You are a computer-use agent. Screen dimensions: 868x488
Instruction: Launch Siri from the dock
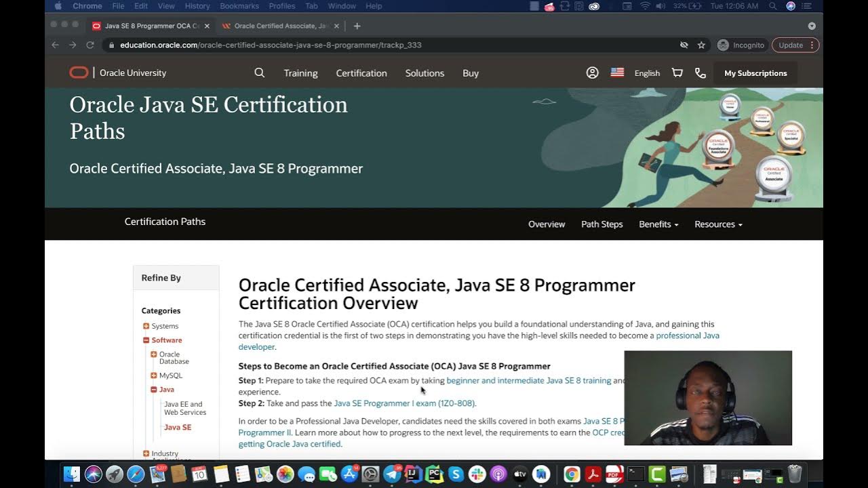[93, 474]
